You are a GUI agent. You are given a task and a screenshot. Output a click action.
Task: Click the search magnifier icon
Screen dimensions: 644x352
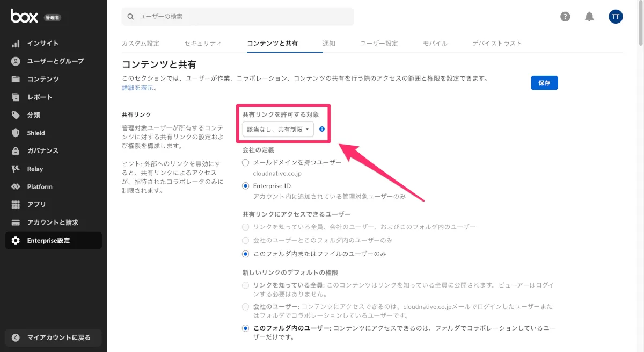pyautogui.click(x=130, y=17)
